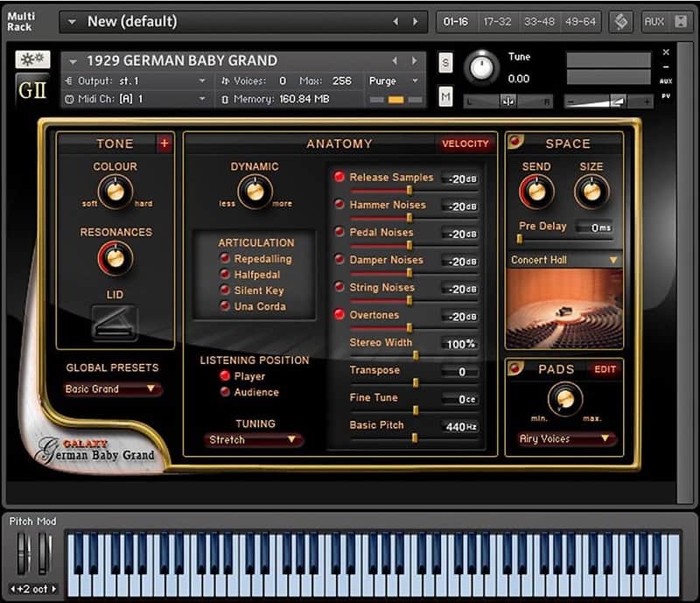Screen dimensions: 700x603
Task: Click the modulation wheel
Action: click(45, 554)
